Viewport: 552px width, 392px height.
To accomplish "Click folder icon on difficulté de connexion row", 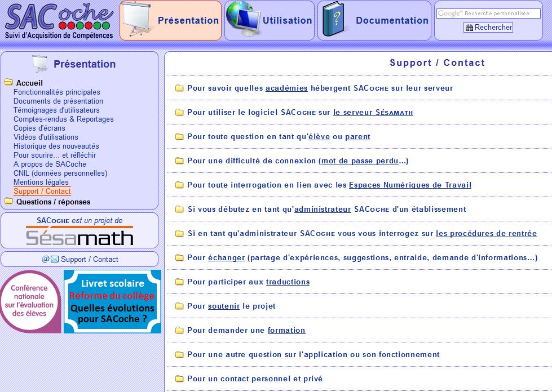I will 179,161.
